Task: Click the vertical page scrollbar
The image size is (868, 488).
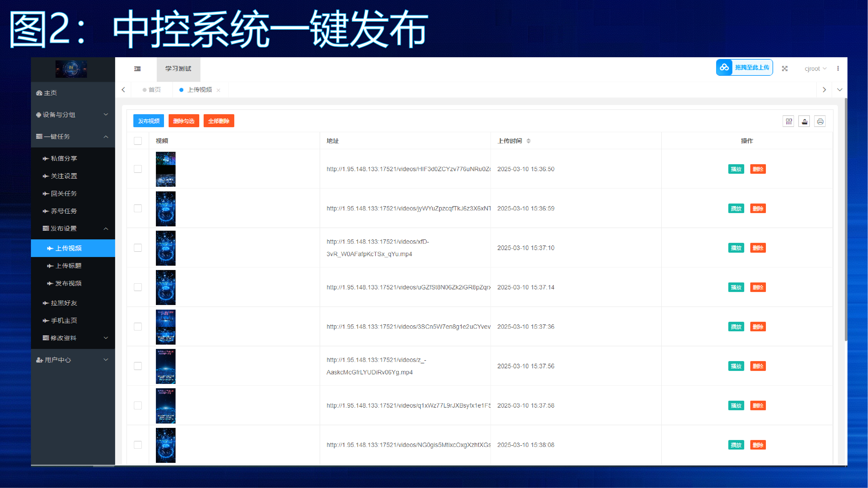Action: click(845, 220)
